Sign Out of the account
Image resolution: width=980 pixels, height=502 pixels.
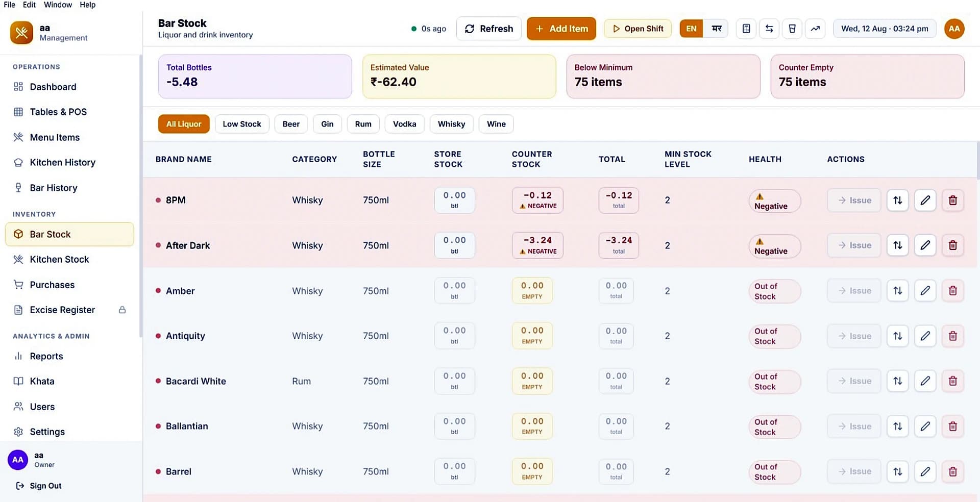tap(39, 486)
